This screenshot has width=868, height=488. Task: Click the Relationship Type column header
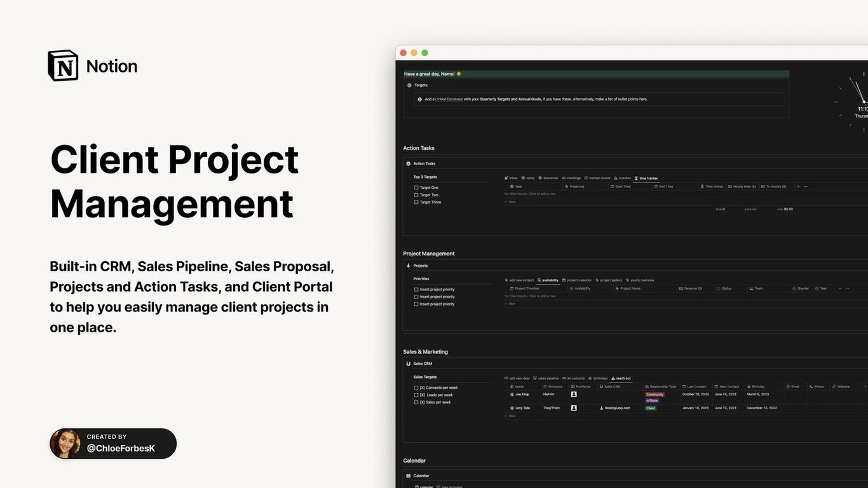(x=661, y=386)
